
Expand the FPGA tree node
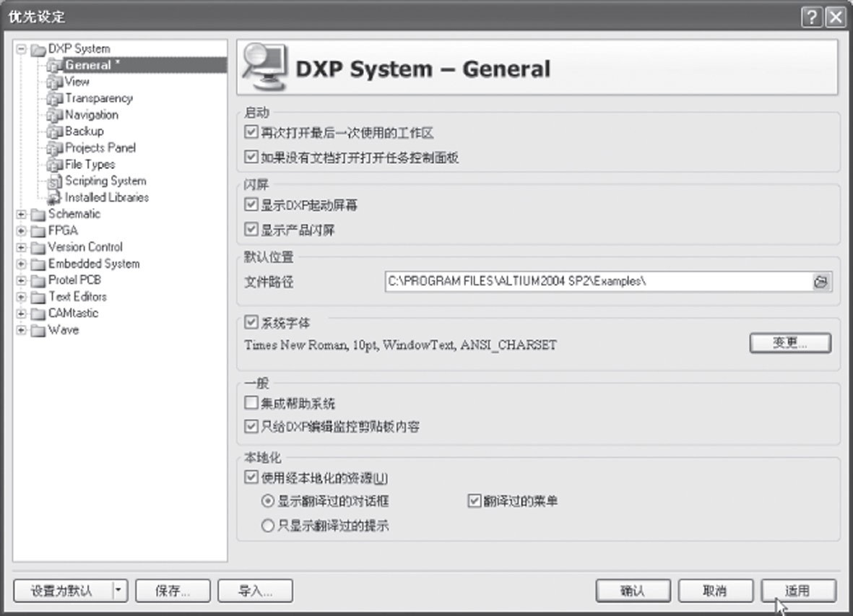coord(21,231)
